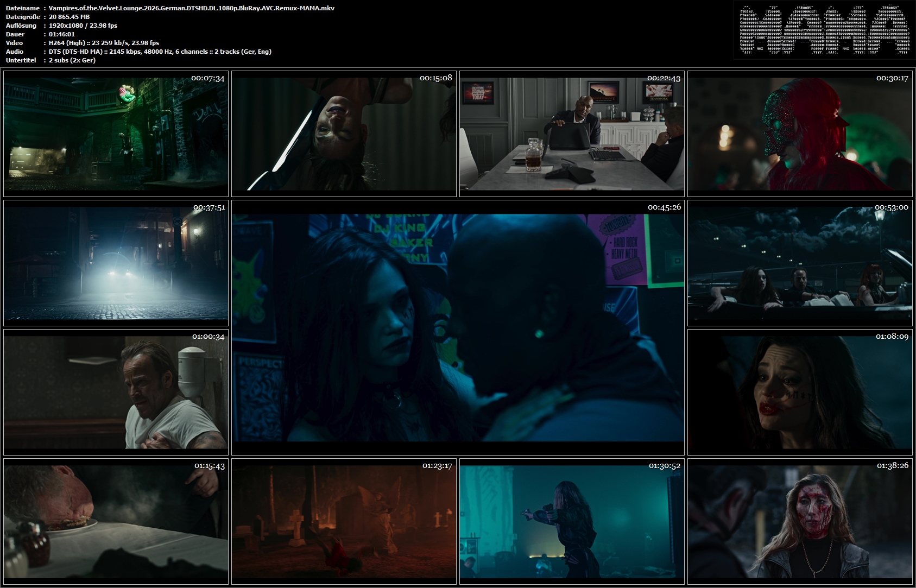Image resolution: width=916 pixels, height=588 pixels.
Task: Click the duration value 01:46:01
Action: tap(62, 34)
